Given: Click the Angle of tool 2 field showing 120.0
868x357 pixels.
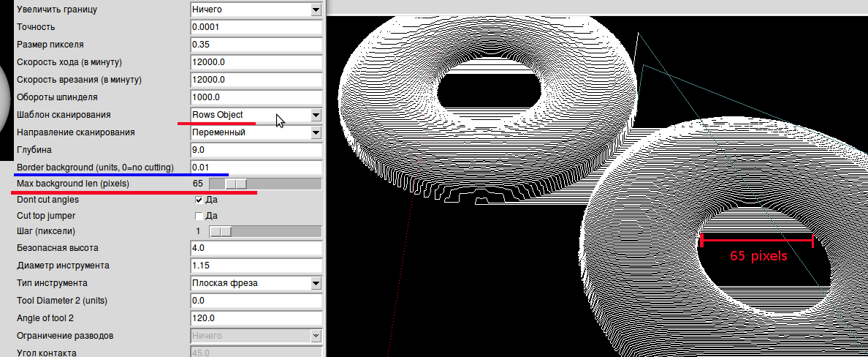Looking at the screenshot, I should 256,318.
